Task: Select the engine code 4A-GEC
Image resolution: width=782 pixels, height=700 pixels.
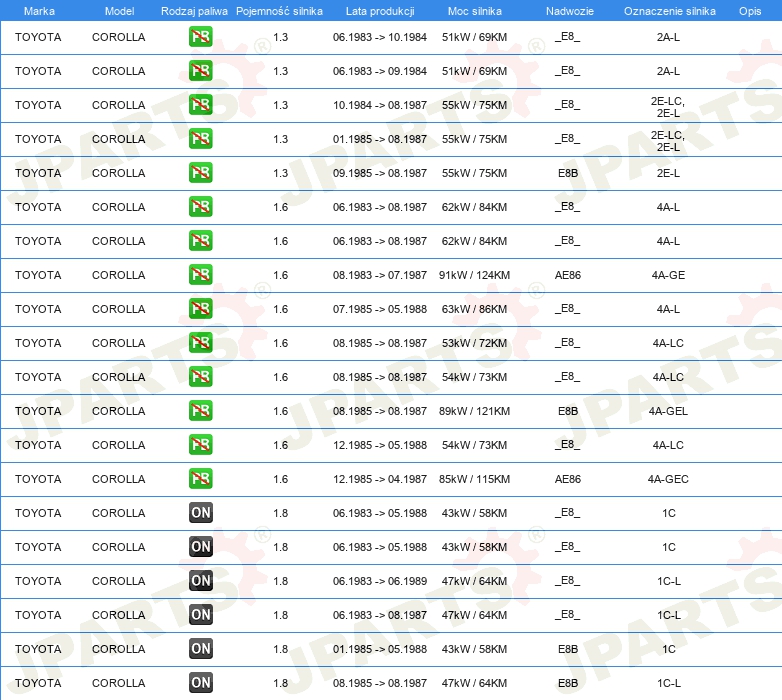Action: (668, 479)
